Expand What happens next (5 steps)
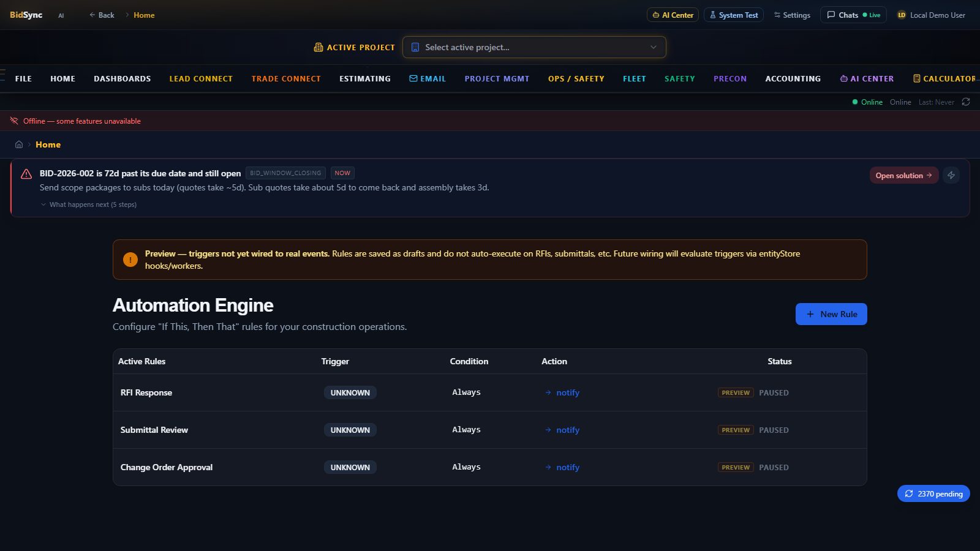The width and height of the screenshot is (980, 551). [88, 204]
